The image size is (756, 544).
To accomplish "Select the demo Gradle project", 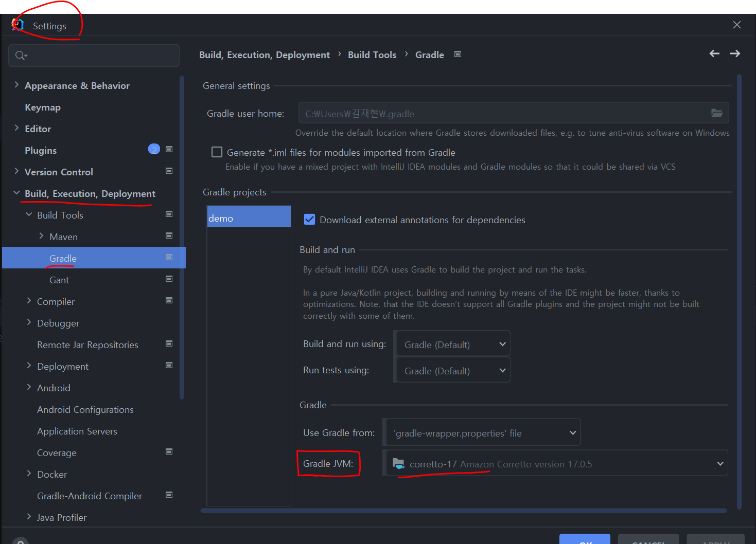I will [249, 216].
